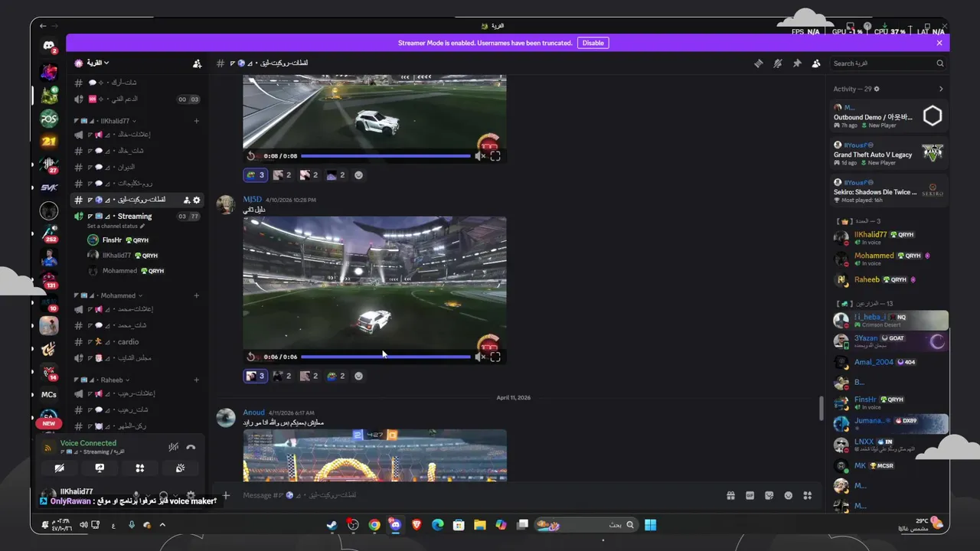Image resolution: width=980 pixels, height=551 pixels.
Task: Open Grand Theft Auto V Legacy activity card
Action: [890, 154]
